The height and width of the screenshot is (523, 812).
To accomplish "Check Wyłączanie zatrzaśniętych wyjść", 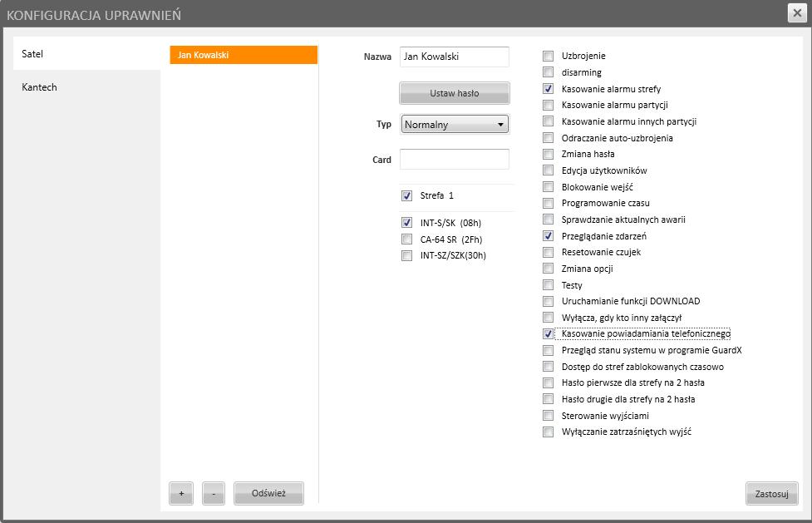I will coord(548,432).
